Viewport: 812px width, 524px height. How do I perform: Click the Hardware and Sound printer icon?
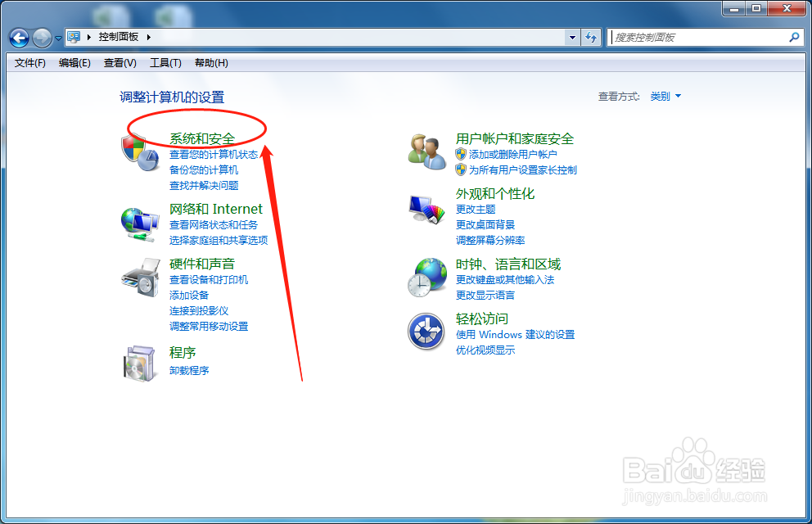[140, 278]
